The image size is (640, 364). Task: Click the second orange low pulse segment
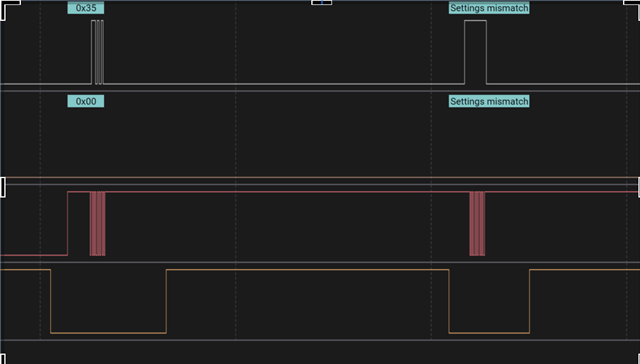[489, 333]
